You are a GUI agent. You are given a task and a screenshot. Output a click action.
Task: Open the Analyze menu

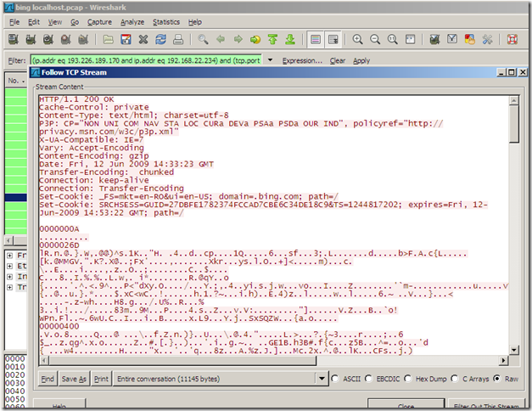[132, 22]
